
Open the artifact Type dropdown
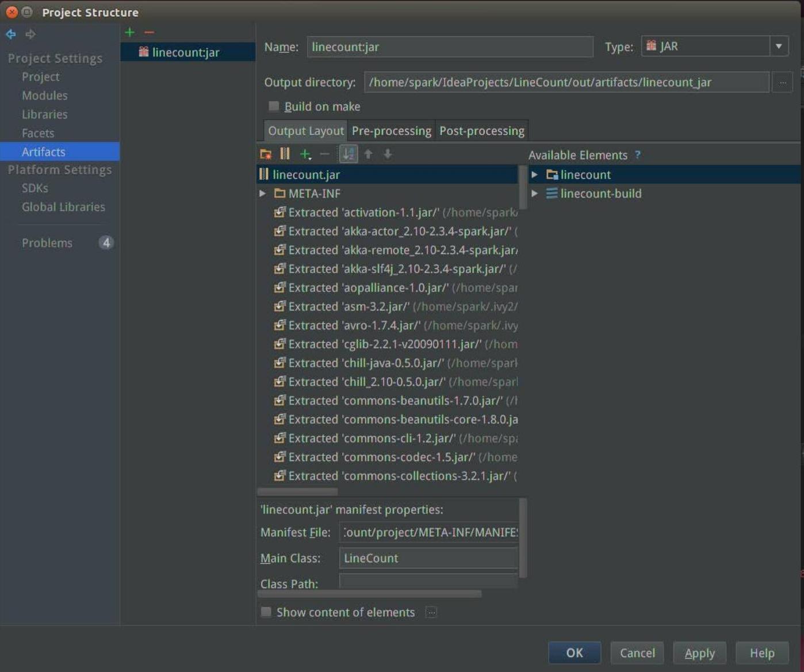pos(778,47)
